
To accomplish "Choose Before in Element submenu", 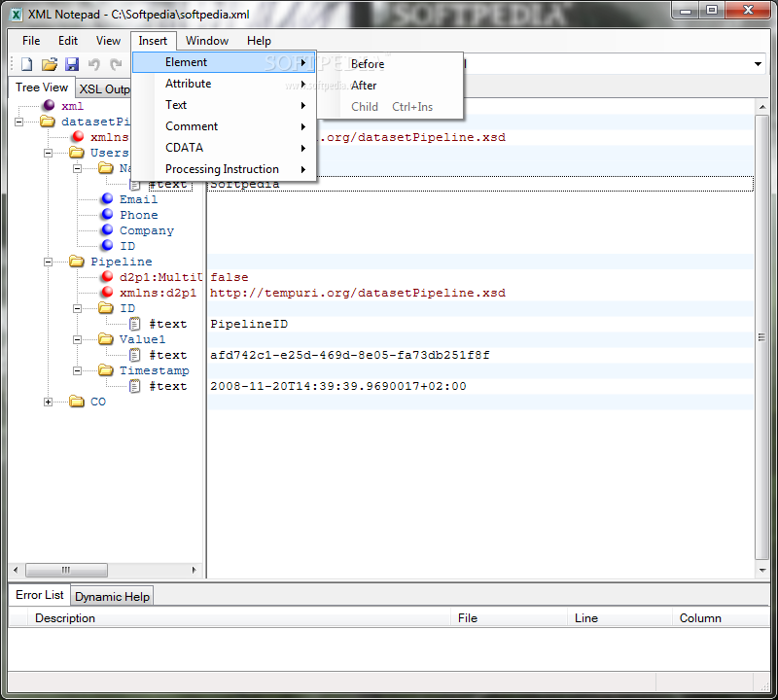I will coord(390,64).
